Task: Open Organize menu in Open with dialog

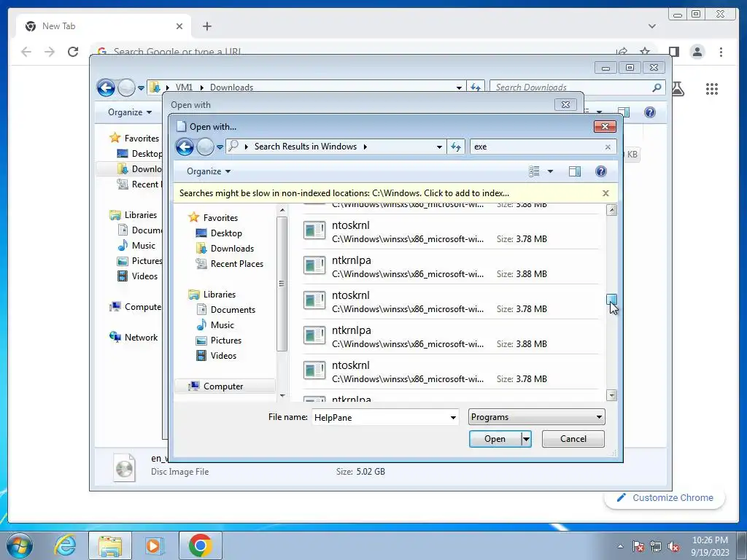Action: click(x=209, y=171)
